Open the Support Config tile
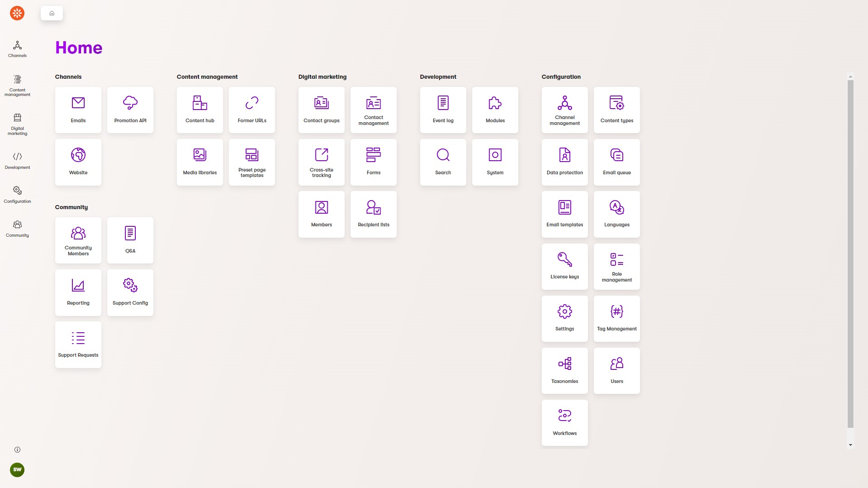This screenshot has height=488, width=868. 130,292
